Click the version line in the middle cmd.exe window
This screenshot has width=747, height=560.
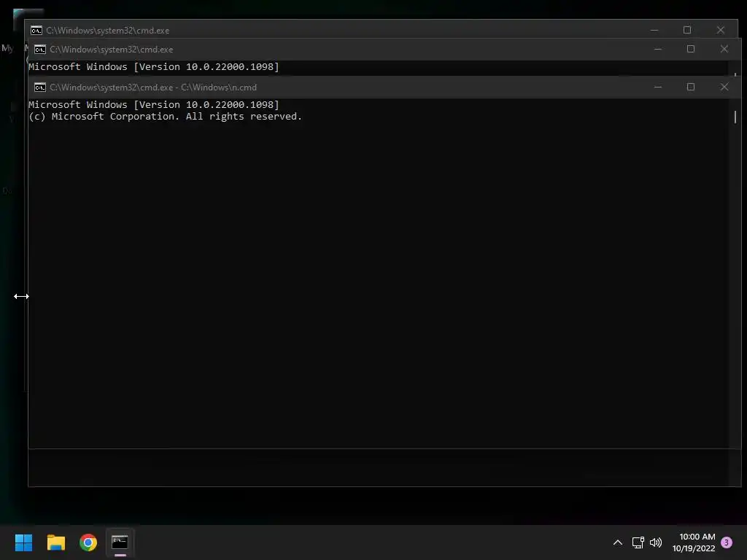pos(153,66)
